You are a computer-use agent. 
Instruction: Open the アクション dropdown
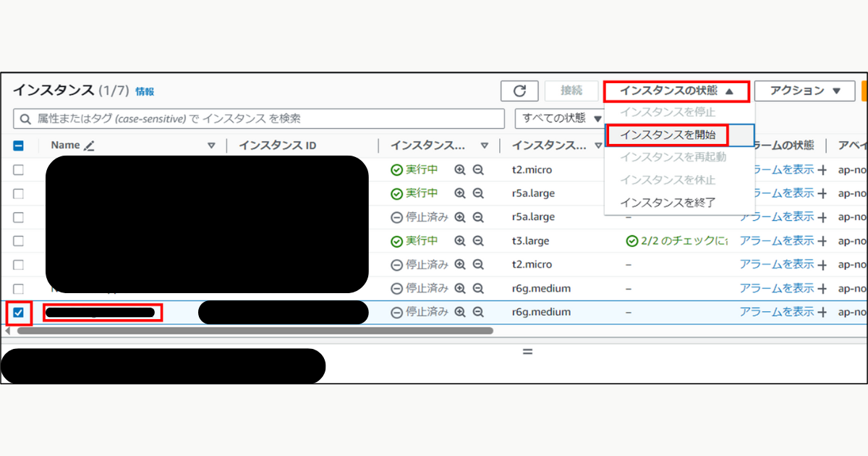[x=804, y=90]
